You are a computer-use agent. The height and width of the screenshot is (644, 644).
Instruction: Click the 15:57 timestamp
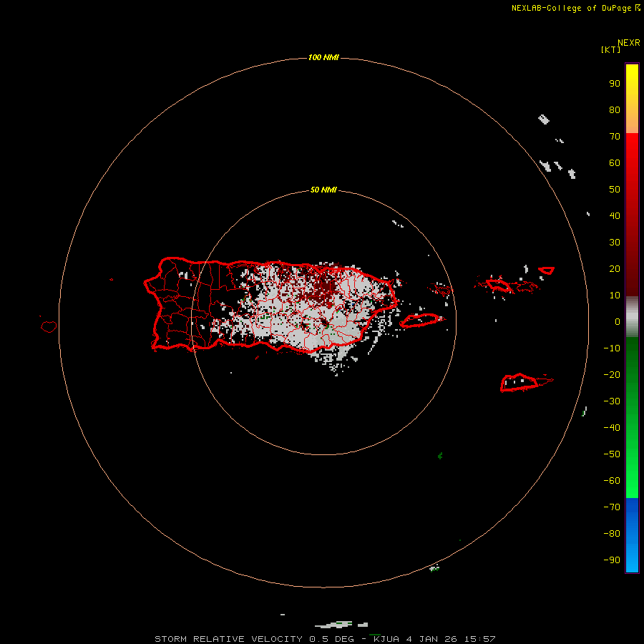click(480, 639)
